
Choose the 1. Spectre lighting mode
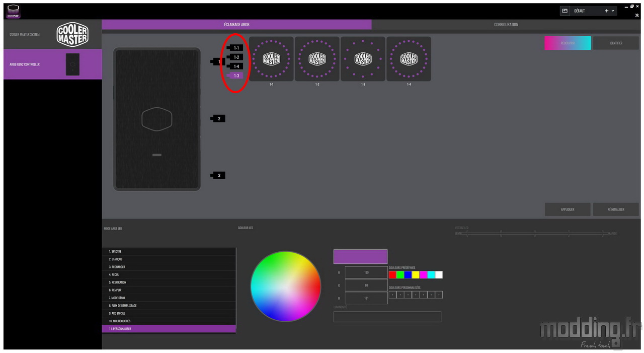click(169, 251)
